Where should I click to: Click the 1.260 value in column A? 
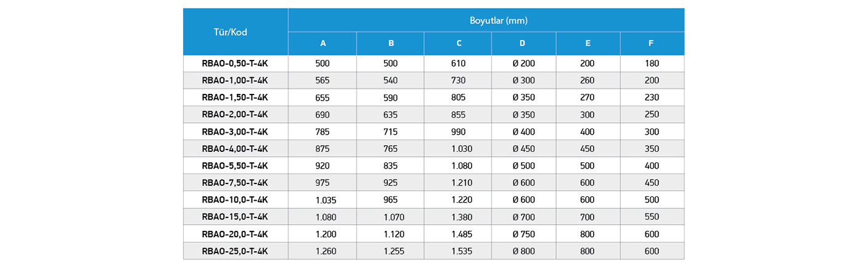pyautogui.click(x=325, y=251)
